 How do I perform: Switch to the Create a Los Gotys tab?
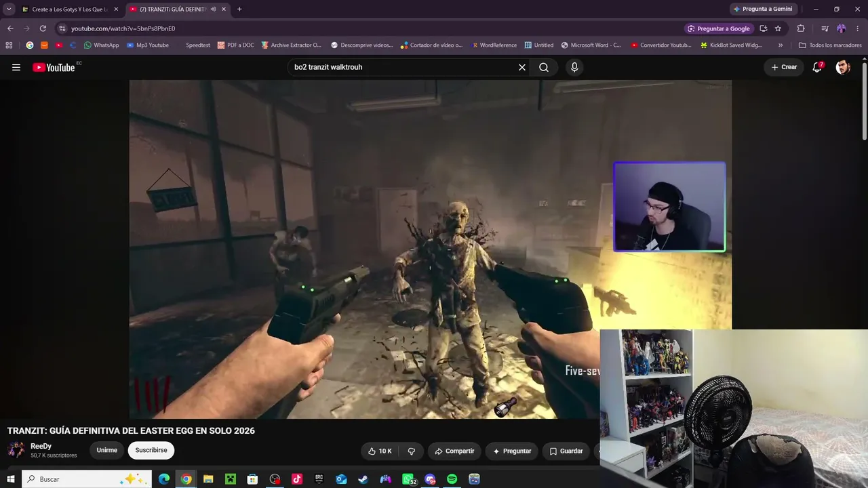(65, 9)
